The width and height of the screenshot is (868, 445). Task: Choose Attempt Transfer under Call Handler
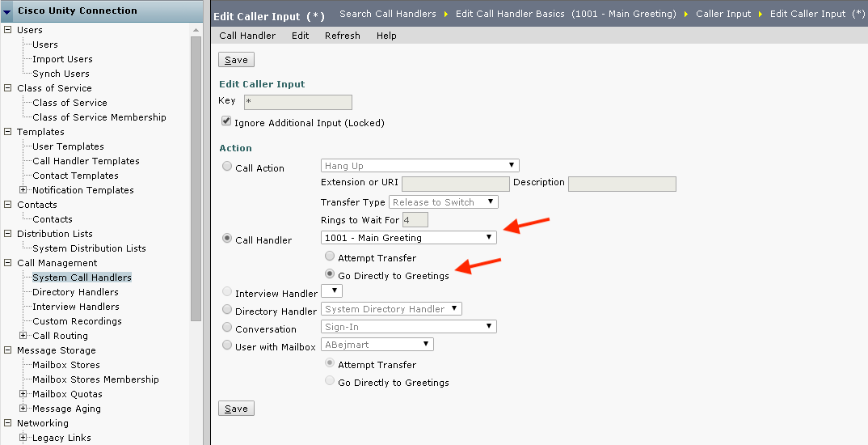click(x=330, y=256)
